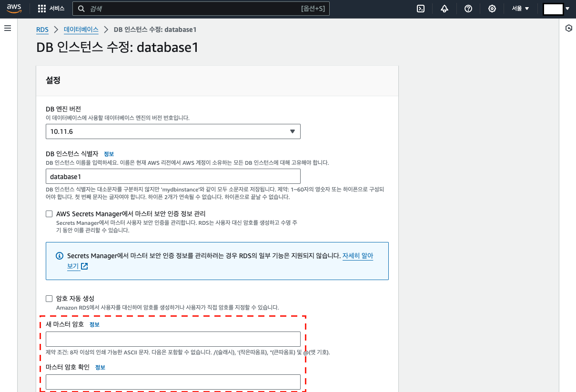The width and height of the screenshot is (576, 392).
Task: Enable AWS Secrets Manager credential management checkbox
Action: coord(49,214)
